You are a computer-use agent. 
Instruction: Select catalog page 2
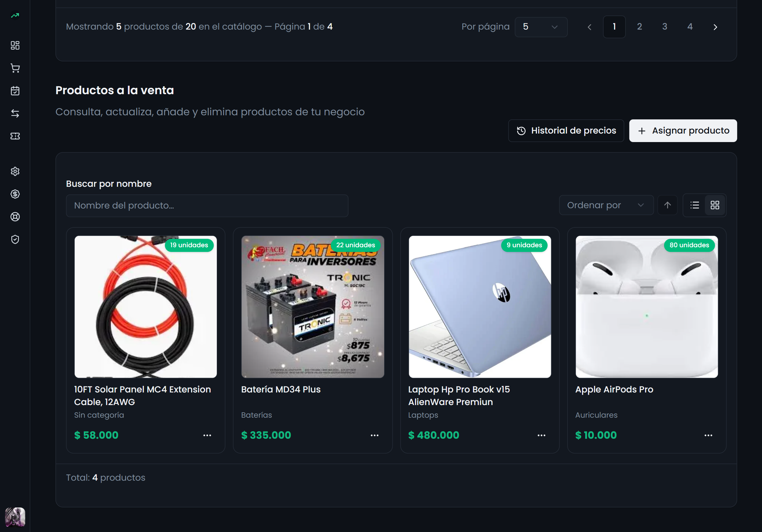coord(639,27)
